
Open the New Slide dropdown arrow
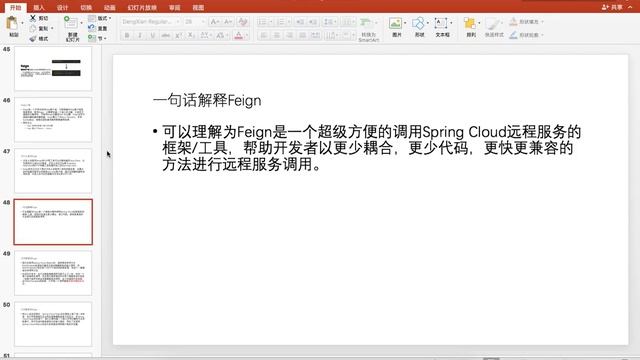81,23
